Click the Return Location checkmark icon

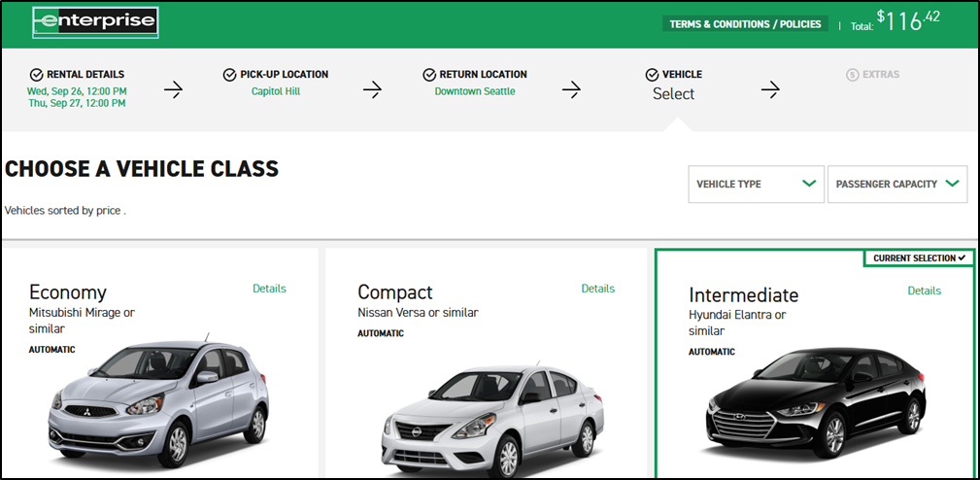pyautogui.click(x=428, y=75)
